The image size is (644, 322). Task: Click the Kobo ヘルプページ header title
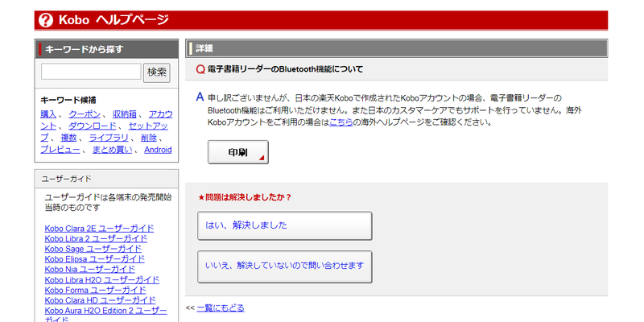coord(114,20)
